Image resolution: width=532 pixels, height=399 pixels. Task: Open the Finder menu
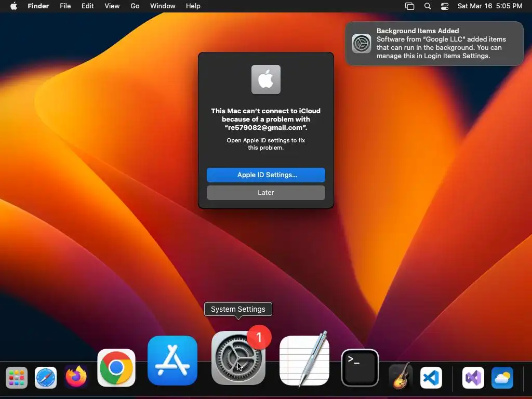(x=38, y=6)
